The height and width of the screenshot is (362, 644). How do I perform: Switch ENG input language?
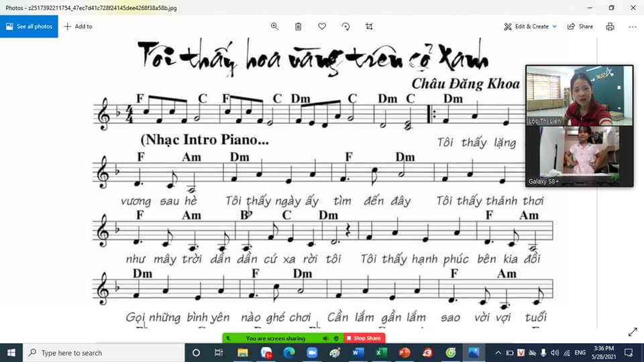(580, 353)
